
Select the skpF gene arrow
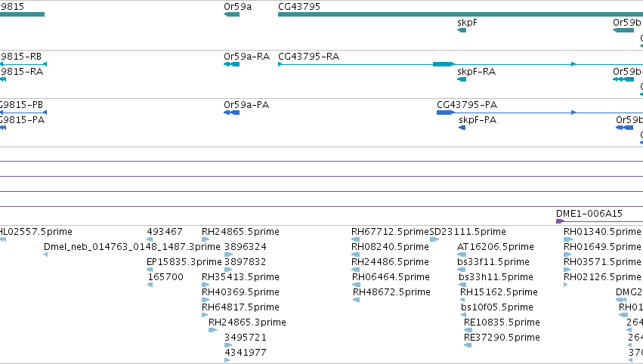pos(462,30)
